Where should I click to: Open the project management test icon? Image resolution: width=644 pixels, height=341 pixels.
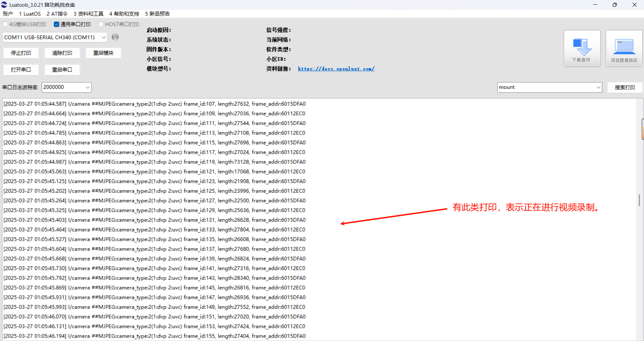(624, 48)
